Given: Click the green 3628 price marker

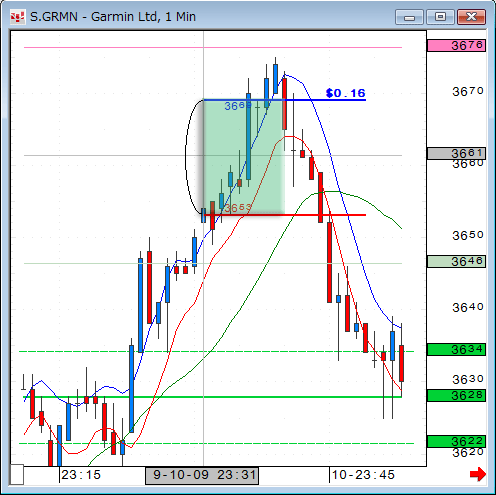Looking at the screenshot, I should [456, 396].
